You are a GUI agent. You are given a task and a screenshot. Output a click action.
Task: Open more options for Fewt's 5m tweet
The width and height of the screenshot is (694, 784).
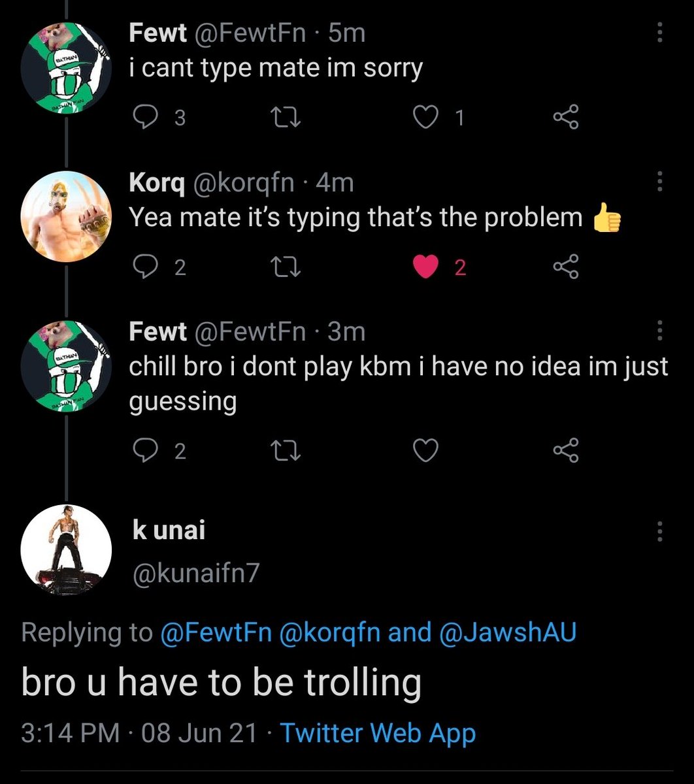659,33
